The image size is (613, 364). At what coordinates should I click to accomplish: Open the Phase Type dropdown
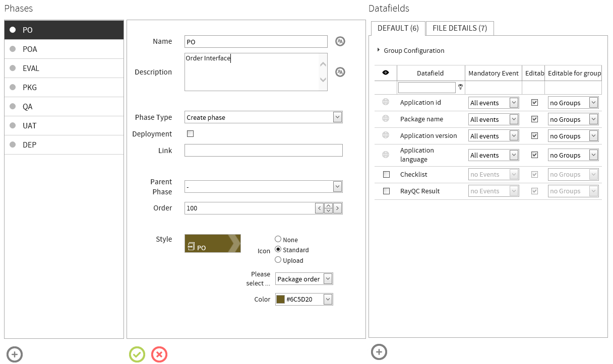pos(337,117)
